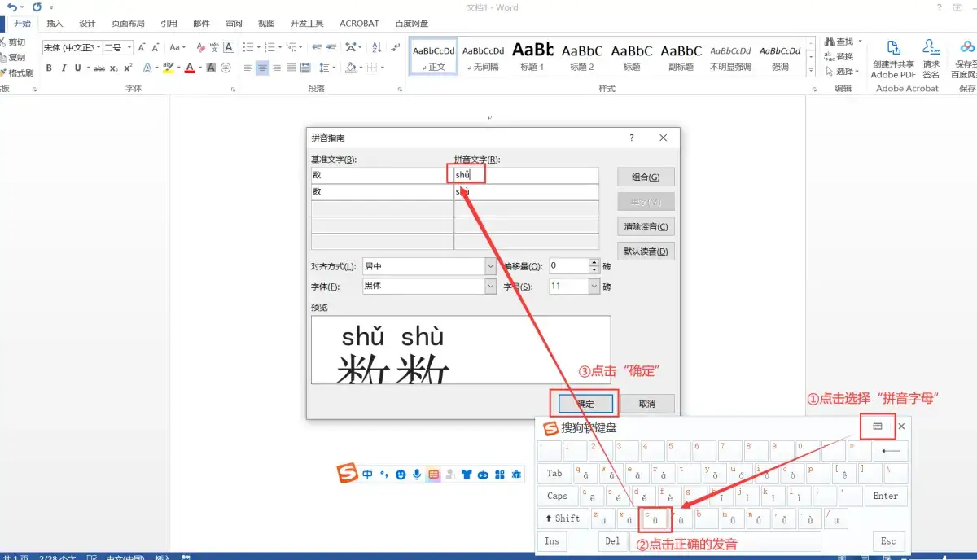Switch to the 插入 ribbon tab
The width and height of the screenshot is (977, 560).
55,24
